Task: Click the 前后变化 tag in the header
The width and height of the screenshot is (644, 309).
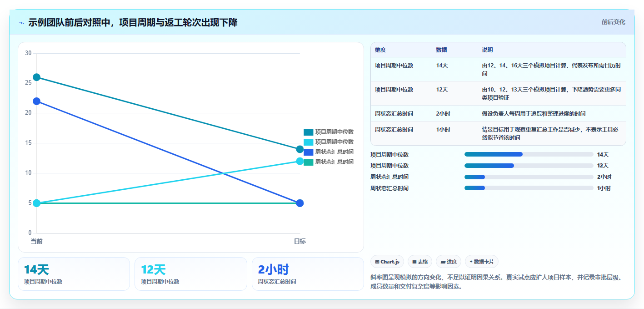Action: tap(613, 22)
